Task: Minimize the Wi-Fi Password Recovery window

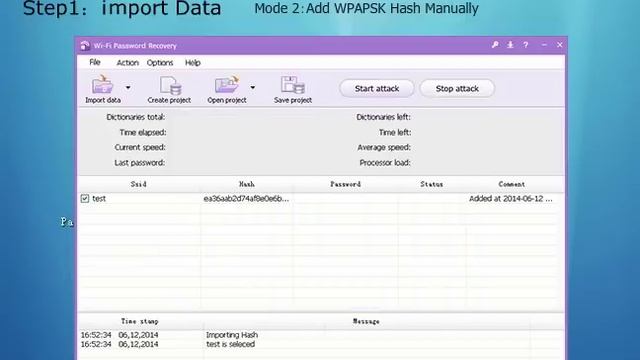Action: (x=544, y=45)
